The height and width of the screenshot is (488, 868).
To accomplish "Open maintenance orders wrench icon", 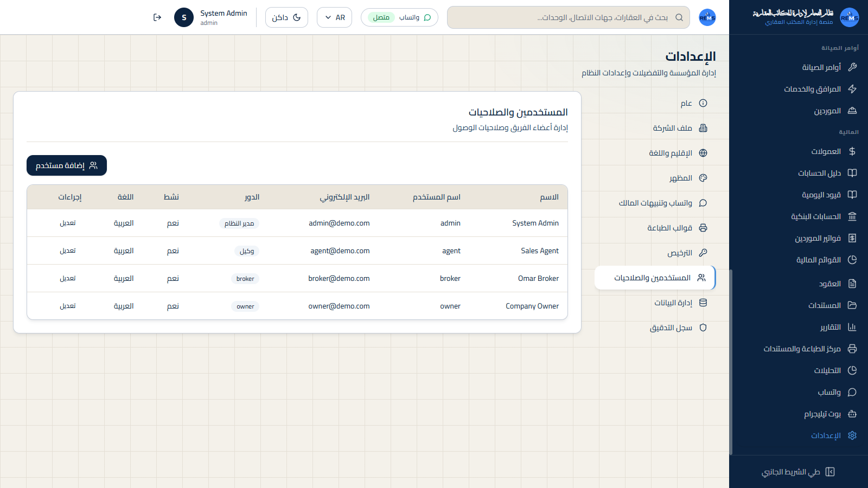I will click(x=852, y=67).
